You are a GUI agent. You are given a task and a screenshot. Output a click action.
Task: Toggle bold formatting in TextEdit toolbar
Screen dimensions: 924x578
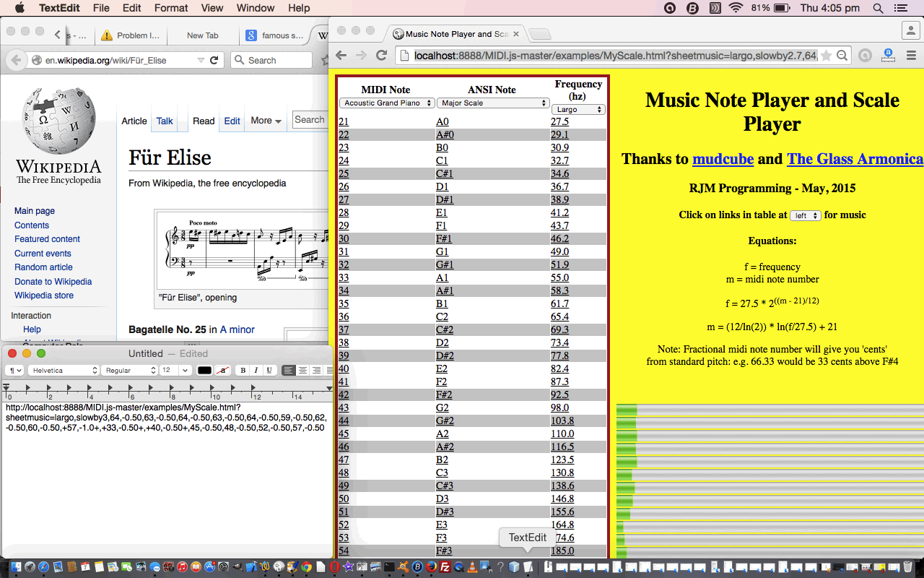coord(243,370)
